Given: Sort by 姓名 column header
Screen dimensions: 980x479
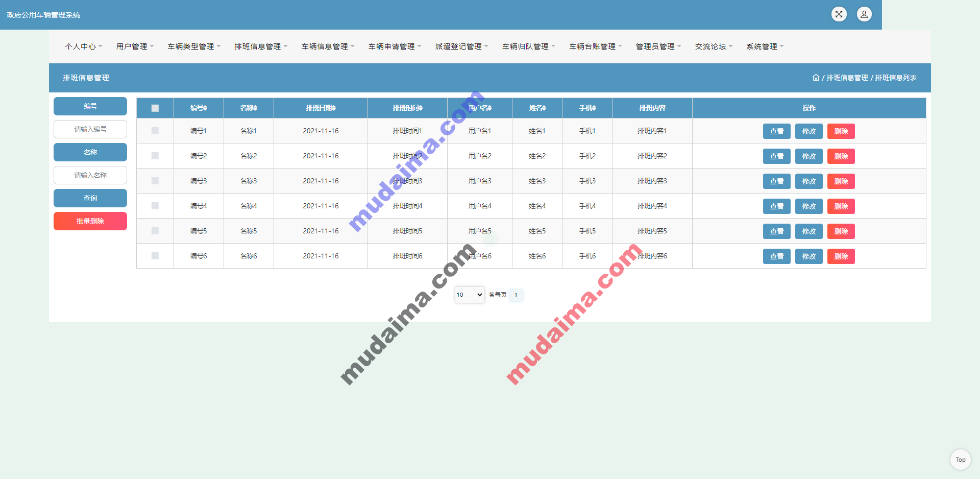Looking at the screenshot, I should (x=537, y=108).
